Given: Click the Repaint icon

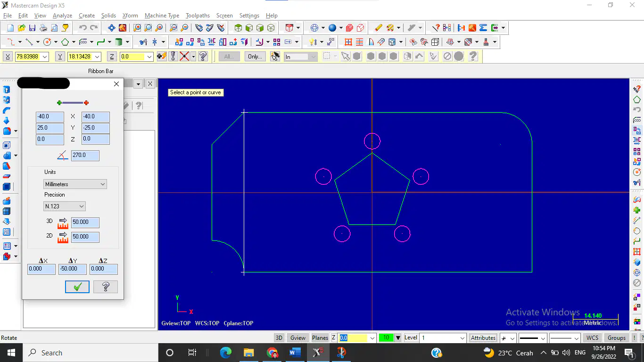Looking at the screenshot, I should pyautogui.click(x=123, y=28).
